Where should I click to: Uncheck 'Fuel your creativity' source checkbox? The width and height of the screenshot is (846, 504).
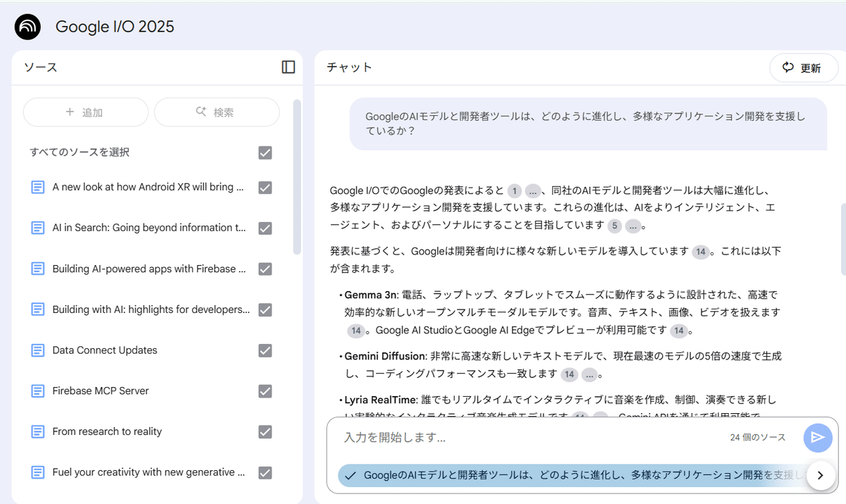pyautogui.click(x=265, y=473)
